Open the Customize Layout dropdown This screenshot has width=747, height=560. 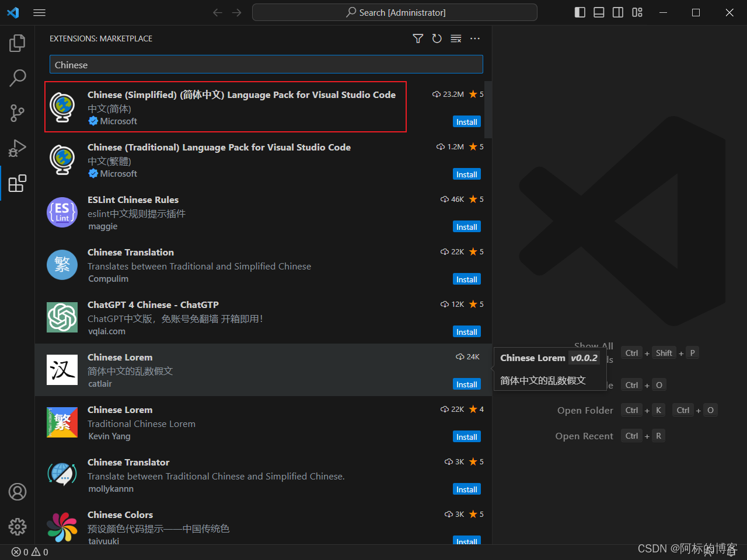(x=637, y=12)
